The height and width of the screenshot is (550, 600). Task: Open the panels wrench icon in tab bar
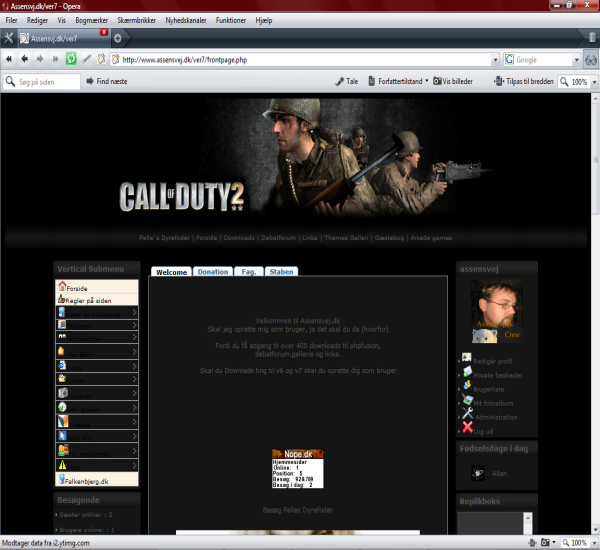pyautogui.click(x=8, y=38)
